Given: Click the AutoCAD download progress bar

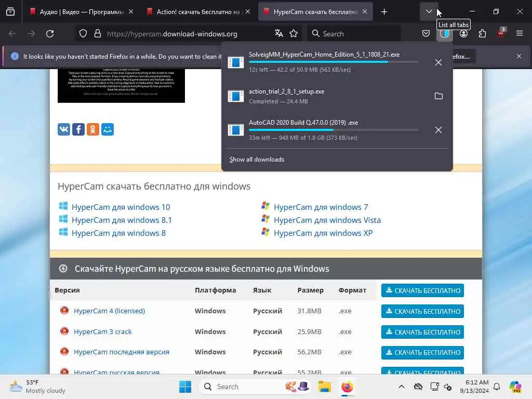Looking at the screenshot, I should tap(334, 130).
